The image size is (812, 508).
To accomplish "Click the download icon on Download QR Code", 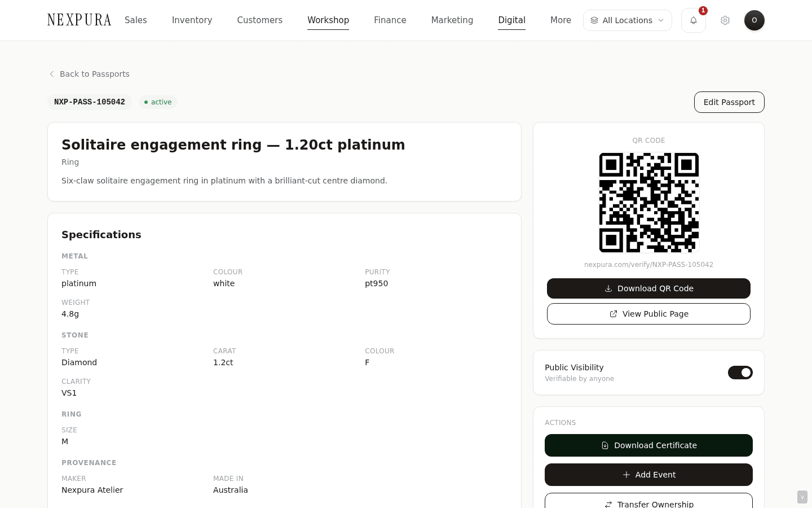I will tap(608, 288).
